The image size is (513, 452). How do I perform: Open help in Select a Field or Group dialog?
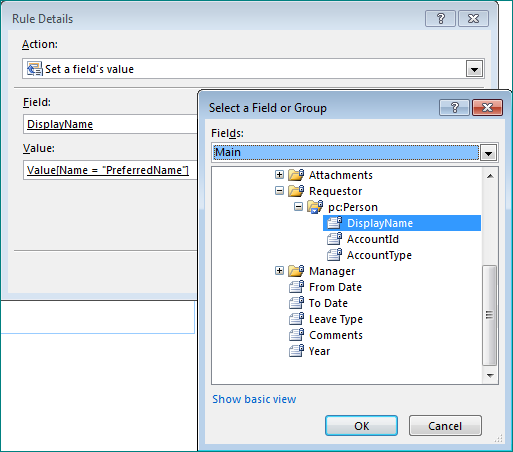(454, 108)
